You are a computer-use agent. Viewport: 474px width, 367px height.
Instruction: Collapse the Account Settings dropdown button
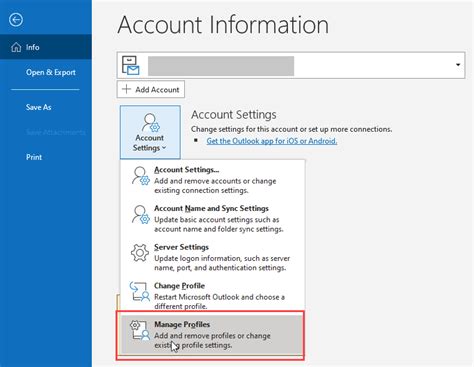click(x=150, y=132)
